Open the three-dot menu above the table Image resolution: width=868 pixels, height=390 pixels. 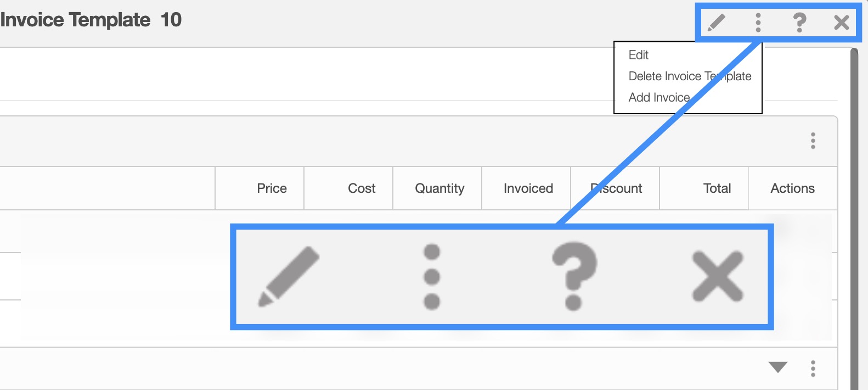[813, 141]
